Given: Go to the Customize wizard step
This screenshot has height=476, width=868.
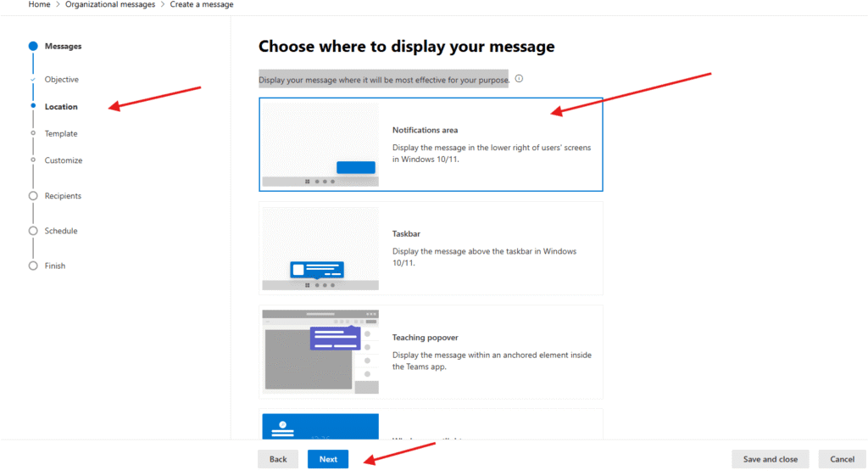Looking at the screenshot, I should 64,160.
